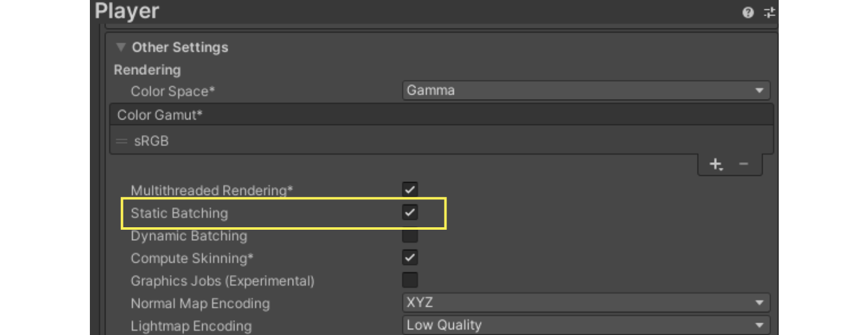Uncheck the Static Batching checkbox
The width and height of the screenshot is (868, 335).
410,212
